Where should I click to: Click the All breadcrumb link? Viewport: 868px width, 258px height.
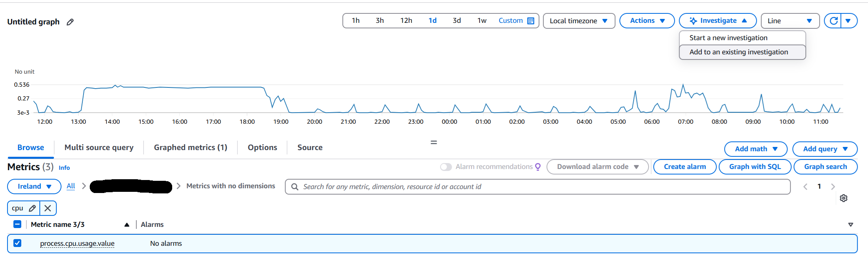(x=71, y=186)
